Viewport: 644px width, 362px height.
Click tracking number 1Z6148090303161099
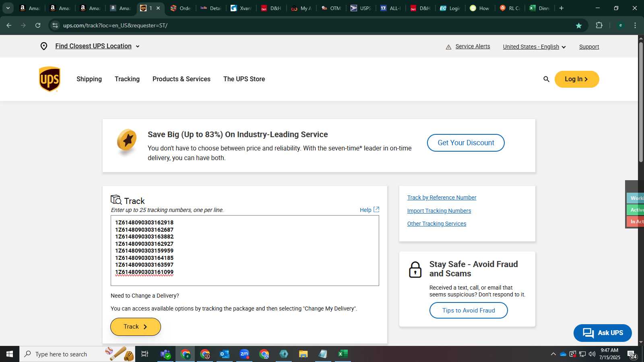click(144, 272)
